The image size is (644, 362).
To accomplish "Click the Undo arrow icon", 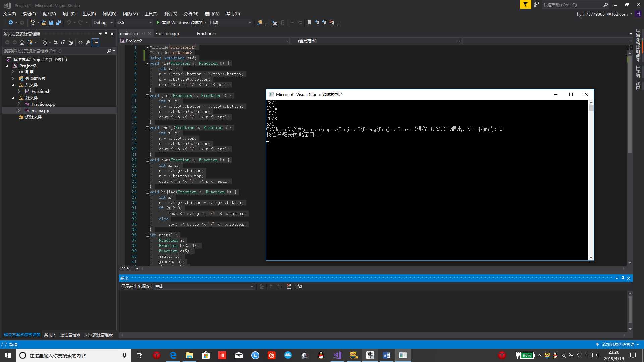I will pyautogui.click(x=68, y=23).
